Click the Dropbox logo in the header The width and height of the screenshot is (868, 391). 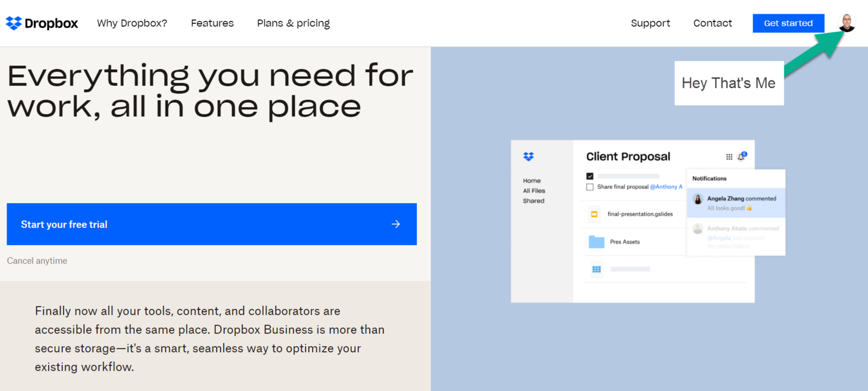pos(42,23)
